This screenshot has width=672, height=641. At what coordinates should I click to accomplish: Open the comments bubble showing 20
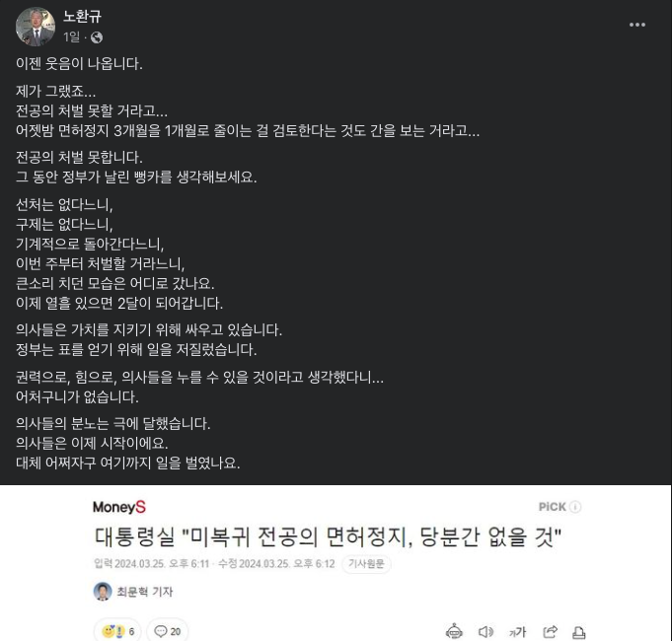click(167, 631)
